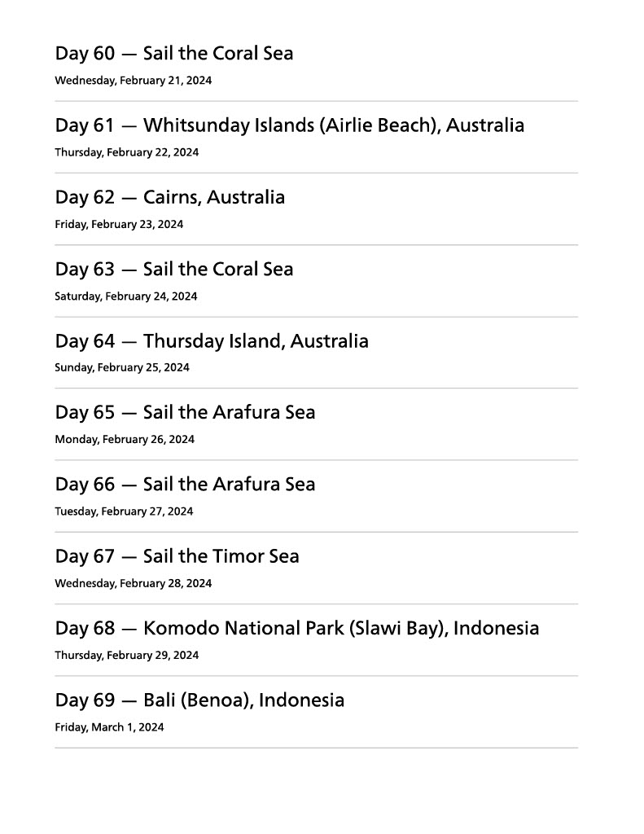Select the Sunday, February 25, 2024 date text
This screenshot has height=834, width=644.
click(x=122, y=367)
